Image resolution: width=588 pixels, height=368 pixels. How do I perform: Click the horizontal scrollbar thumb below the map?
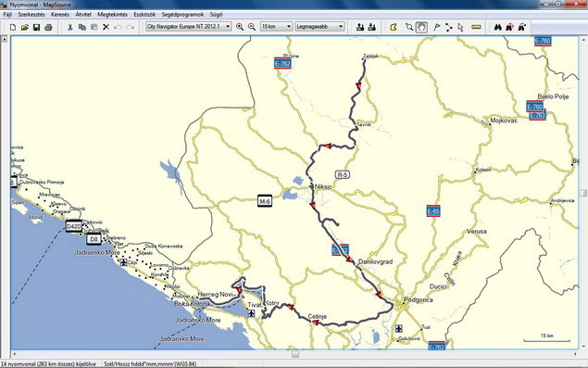[x=295, y=354]
